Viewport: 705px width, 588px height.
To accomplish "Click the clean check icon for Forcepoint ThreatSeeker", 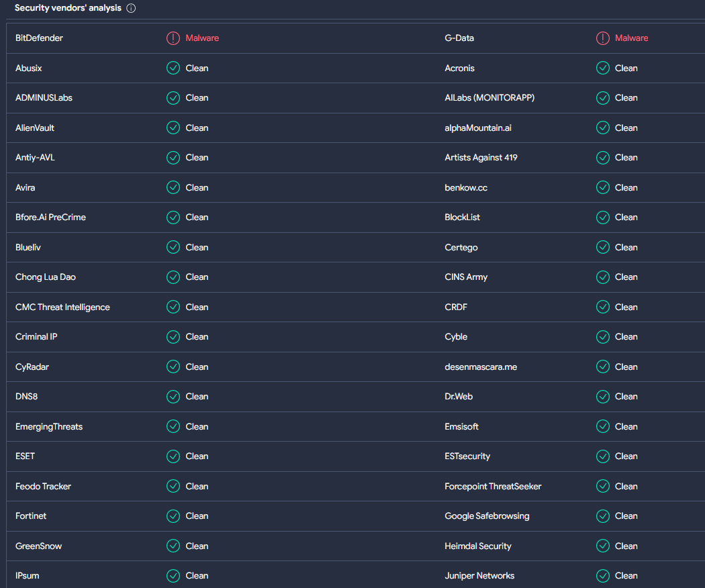I will click(603, 487).
